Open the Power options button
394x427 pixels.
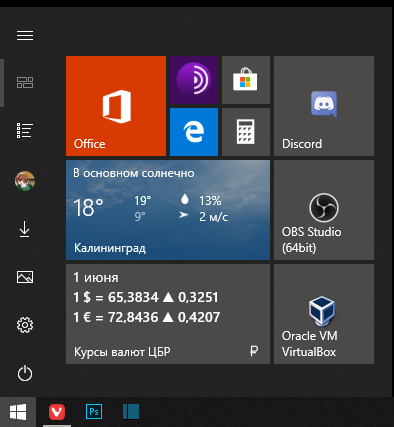click(25, 373)
